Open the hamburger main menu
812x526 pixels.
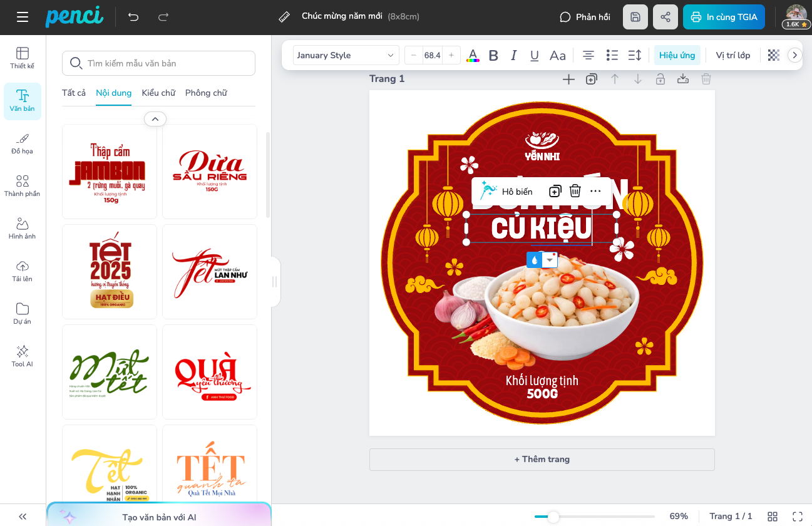(23, 17)
